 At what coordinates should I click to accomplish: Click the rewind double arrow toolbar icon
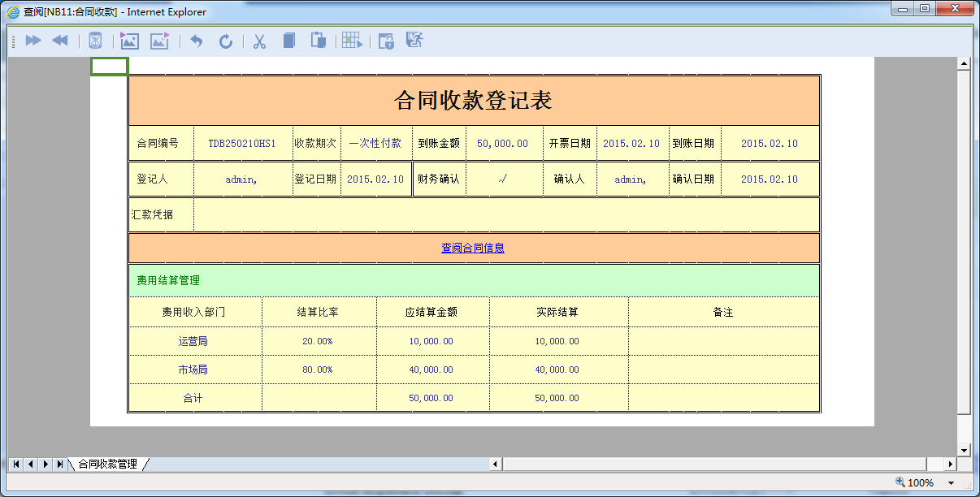[x=60, y=41]
